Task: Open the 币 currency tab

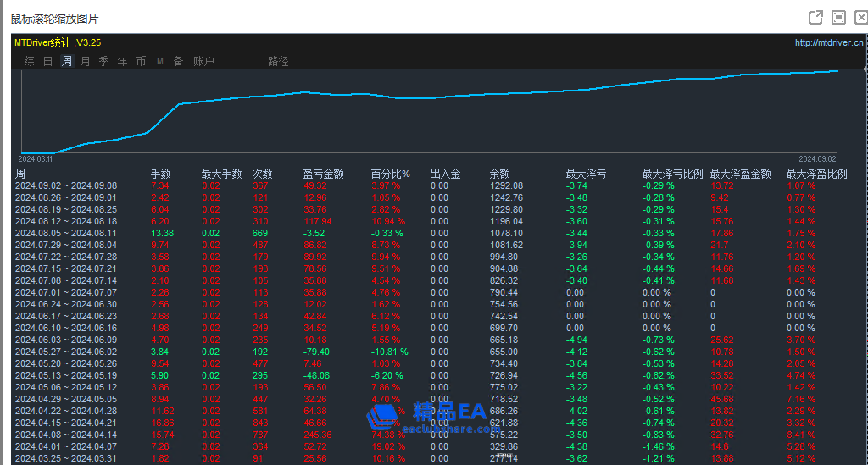Action: (x=141, y=61)
